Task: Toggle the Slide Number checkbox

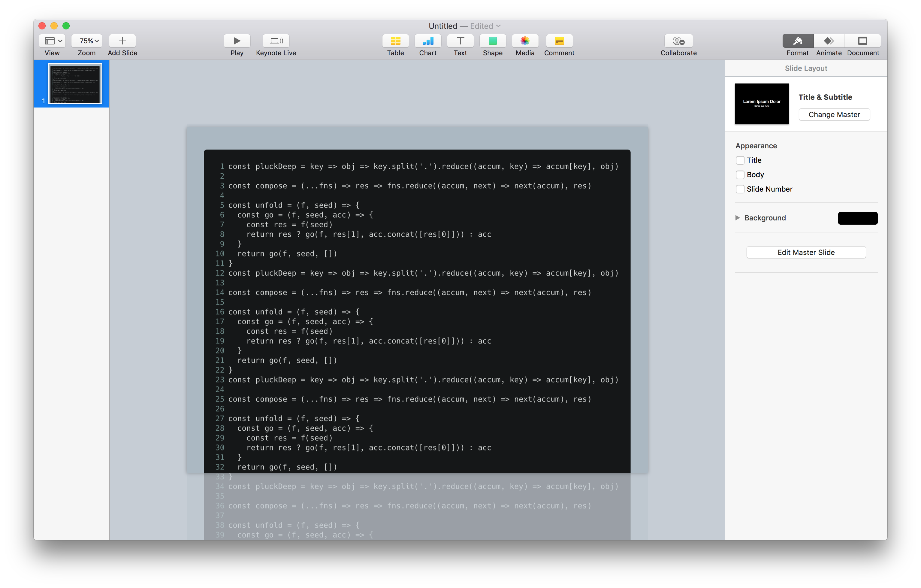Action: click(x=740, y=189)
